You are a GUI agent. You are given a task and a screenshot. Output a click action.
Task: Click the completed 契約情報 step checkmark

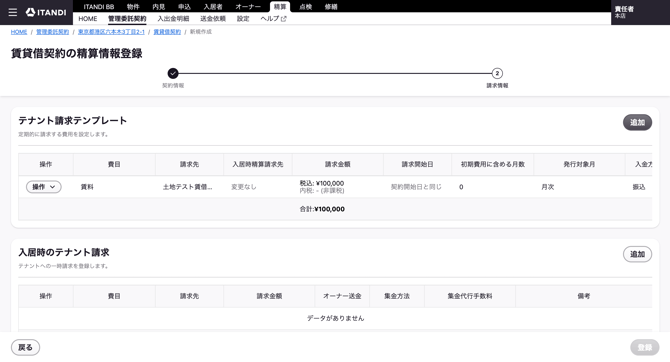[x=173, y=74]
